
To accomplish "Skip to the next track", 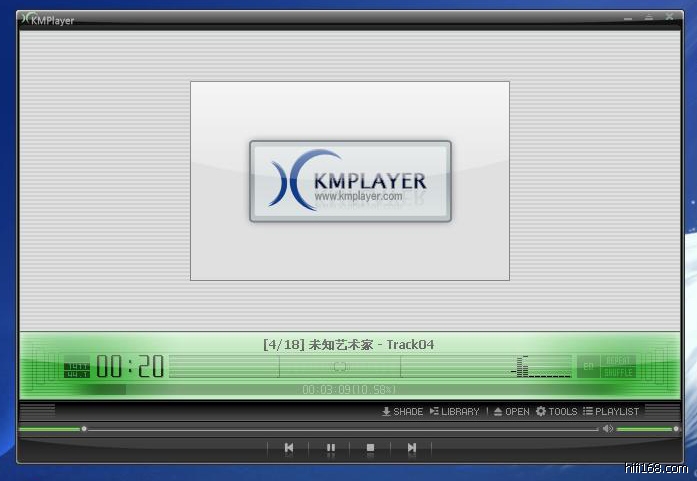I will tap(411, 448).
